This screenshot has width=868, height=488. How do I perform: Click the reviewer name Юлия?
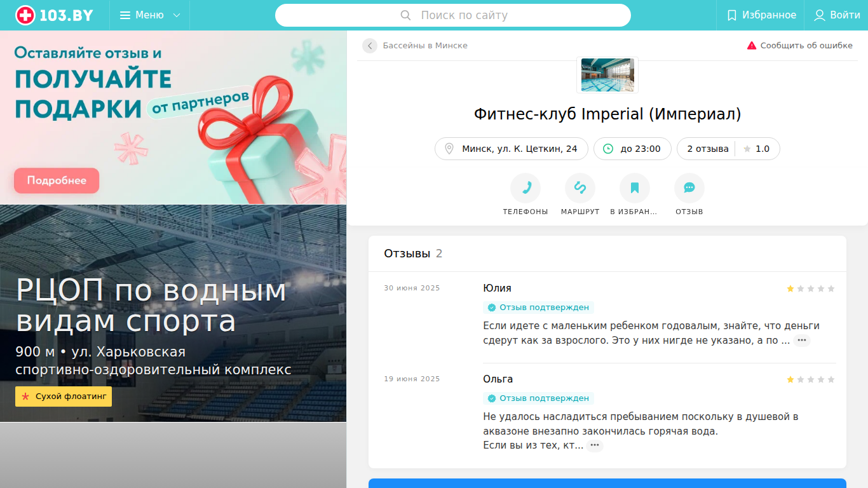tap(497, 288)
